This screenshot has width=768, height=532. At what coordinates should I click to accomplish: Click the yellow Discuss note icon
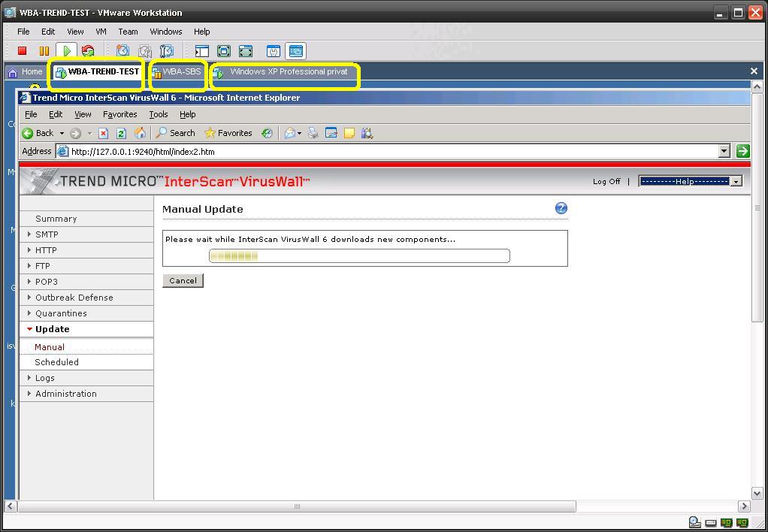click(x=349, y=133)
